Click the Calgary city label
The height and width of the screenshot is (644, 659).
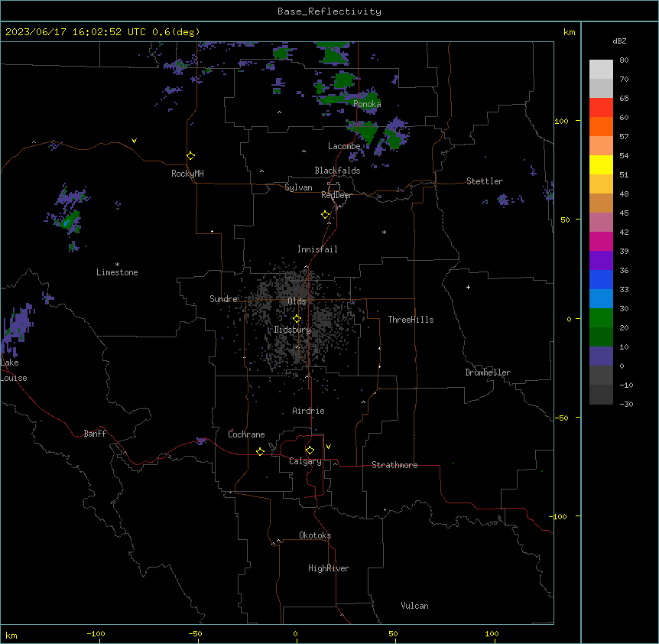[x=305, y=461]
